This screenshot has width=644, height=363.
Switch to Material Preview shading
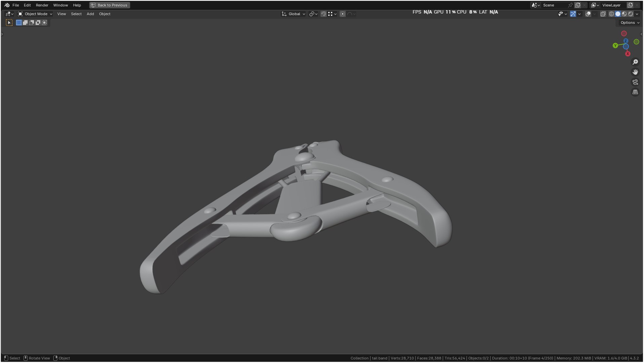(x=624, y=14)
